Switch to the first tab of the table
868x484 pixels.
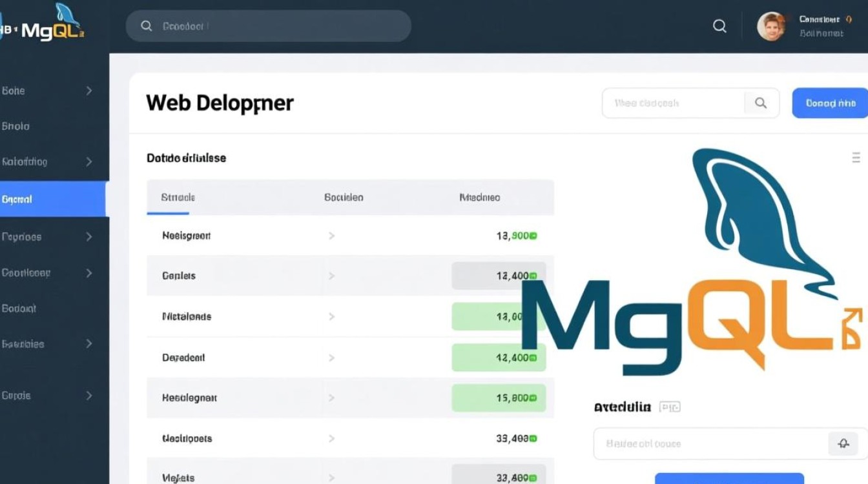(x=176, y=197)
